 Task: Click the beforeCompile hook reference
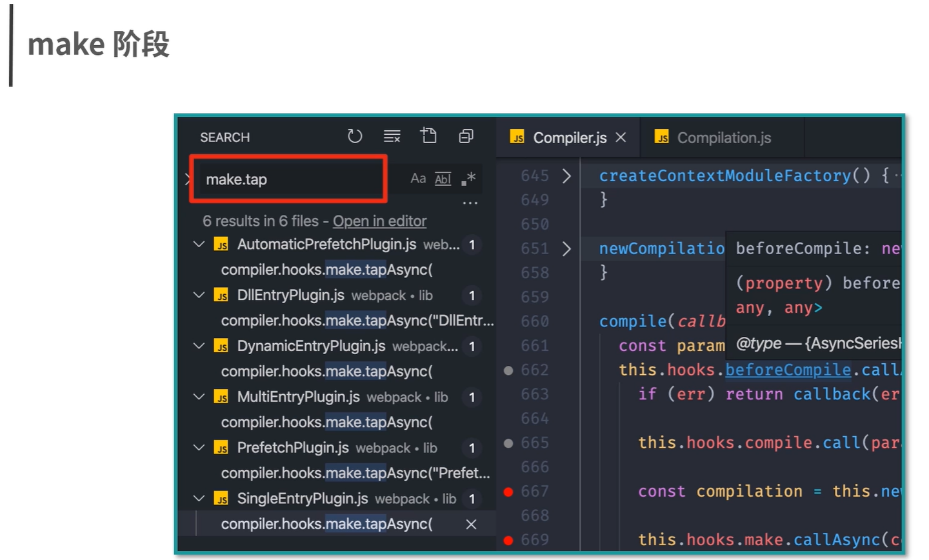(x=788, y=370)
